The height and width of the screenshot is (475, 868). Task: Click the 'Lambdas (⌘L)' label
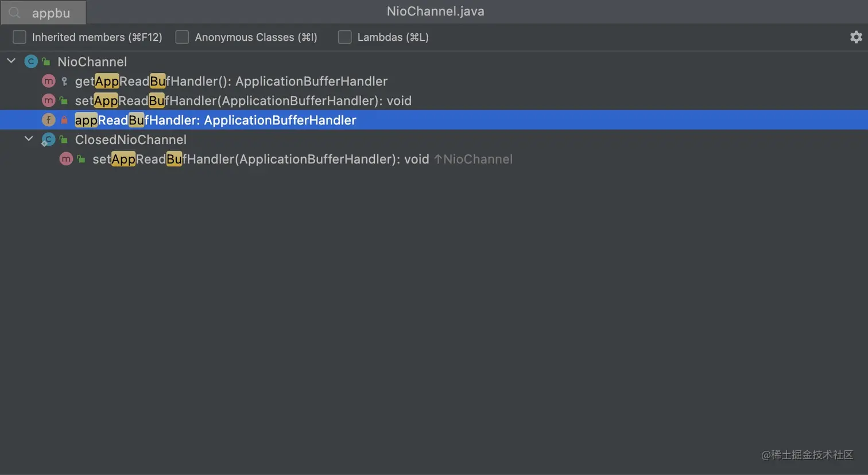pos(393,37)
